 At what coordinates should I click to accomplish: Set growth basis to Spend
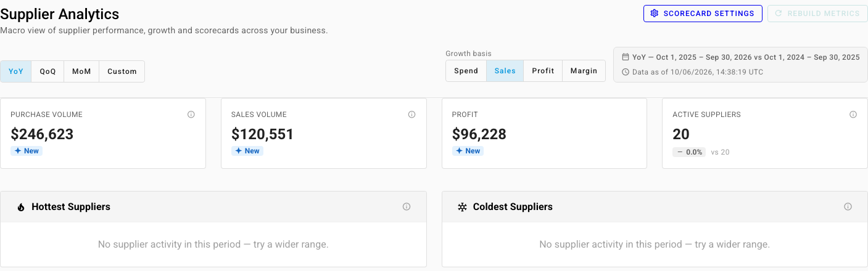tap(466, 71)
